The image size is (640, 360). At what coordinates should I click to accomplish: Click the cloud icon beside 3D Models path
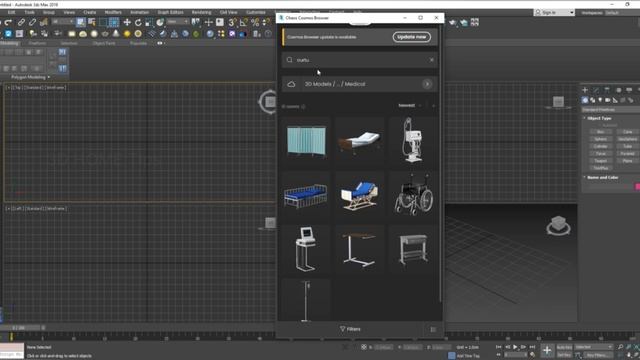(x=291, y=84)
